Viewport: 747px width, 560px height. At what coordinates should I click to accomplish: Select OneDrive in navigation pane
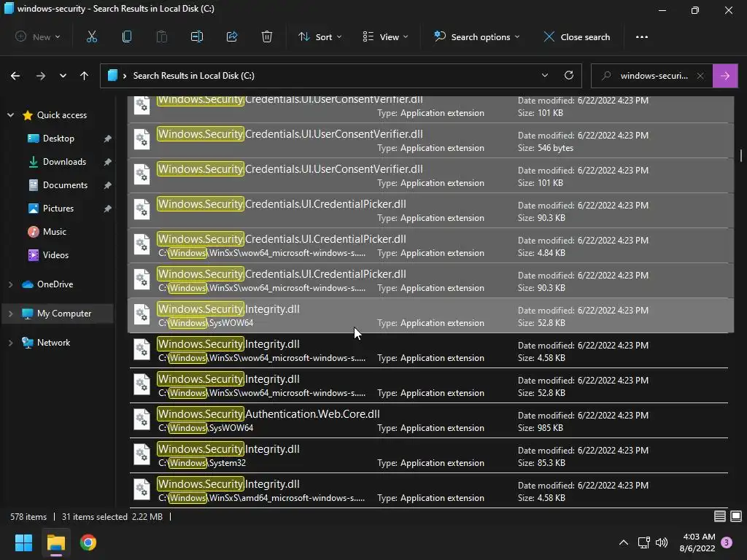point(55,284)
